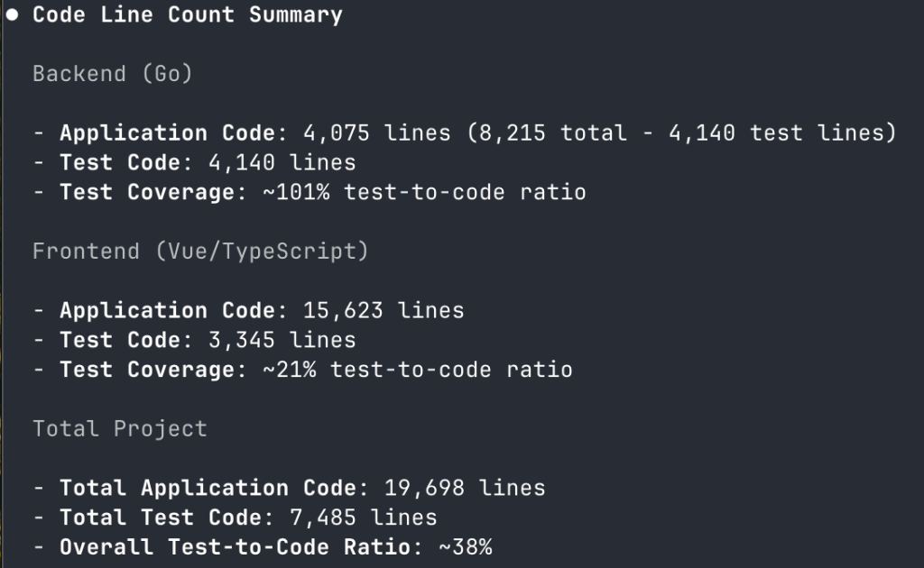The image size is (924, 568).
Task: Click the white bullet before Code Line Count Summary
Action: [x=13, y=15]
